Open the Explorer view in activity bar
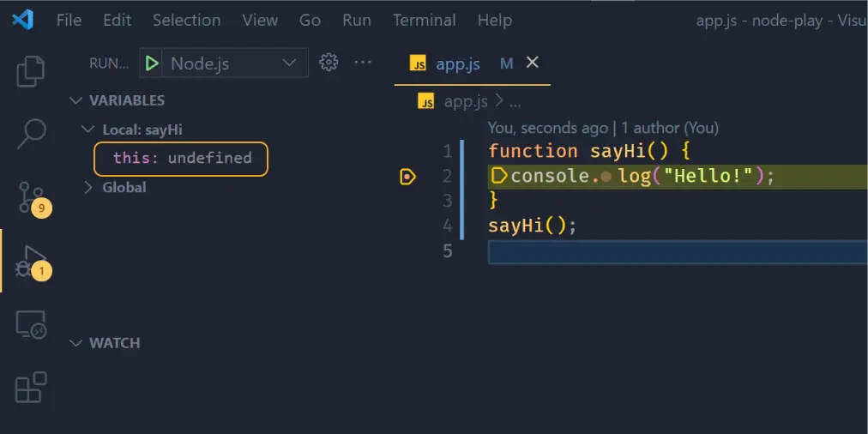 click(x=30, y=71)
